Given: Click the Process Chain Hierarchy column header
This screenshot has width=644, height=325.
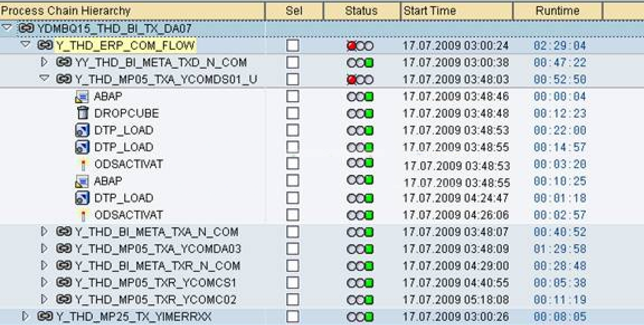Looking at the screenshot, I should coord(132,11).
